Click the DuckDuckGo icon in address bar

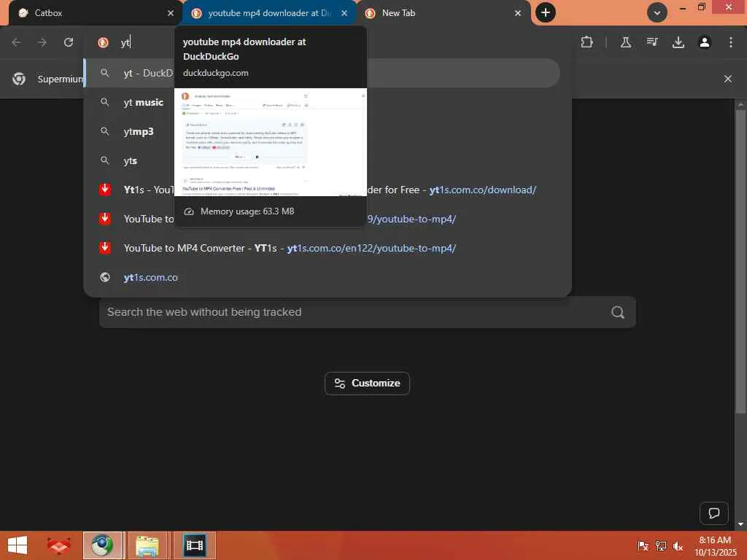[x=103, y=42]
